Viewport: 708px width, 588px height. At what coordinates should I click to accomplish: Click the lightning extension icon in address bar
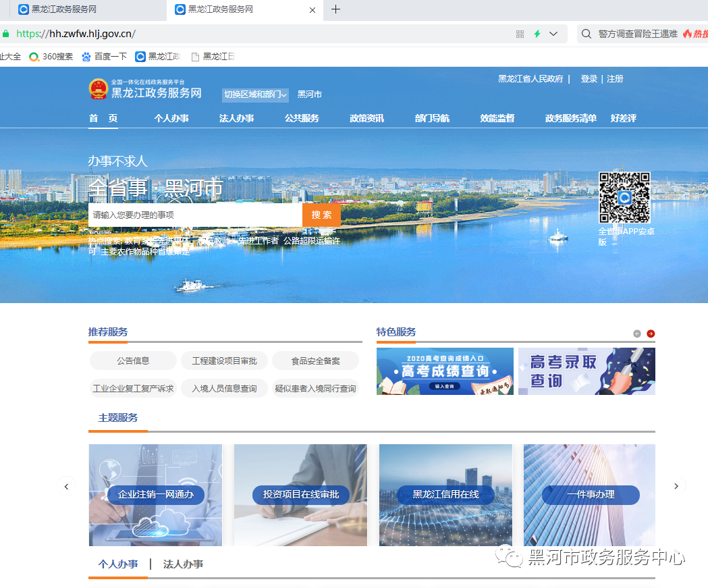537,33
